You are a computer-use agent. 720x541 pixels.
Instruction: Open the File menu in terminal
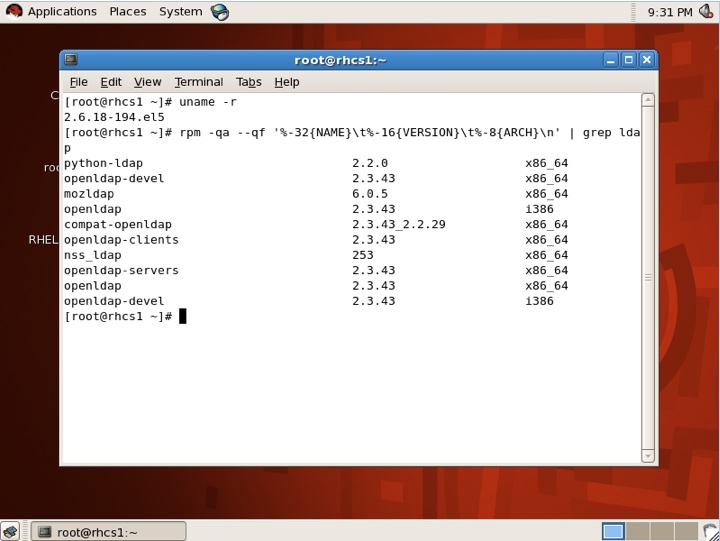[x=79, y=82]
